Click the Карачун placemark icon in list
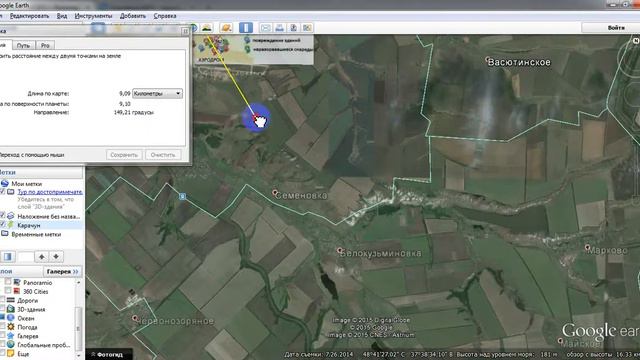Screen dimensions: 640x360 [x=11, y=225]
